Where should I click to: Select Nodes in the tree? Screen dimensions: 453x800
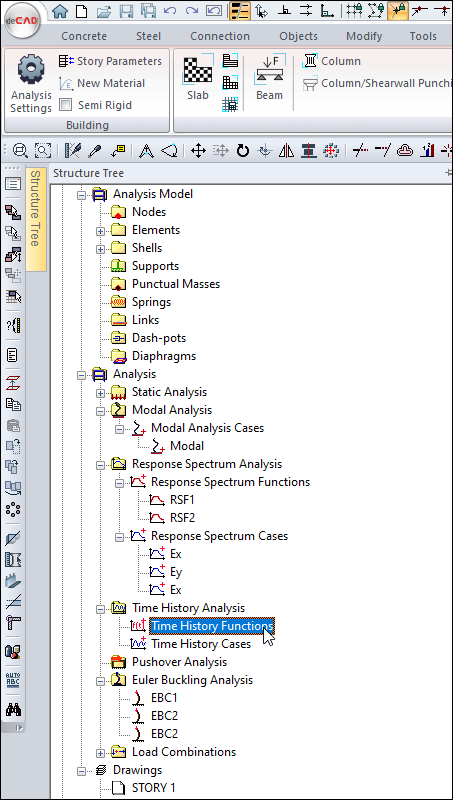[148, 212]
